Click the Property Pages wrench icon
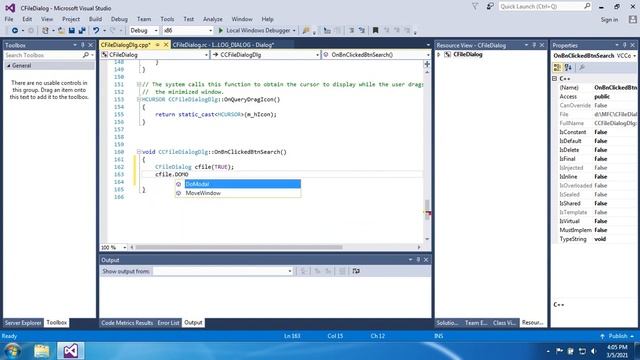Screen dimensions: 640x360 [x=582, y=68]
